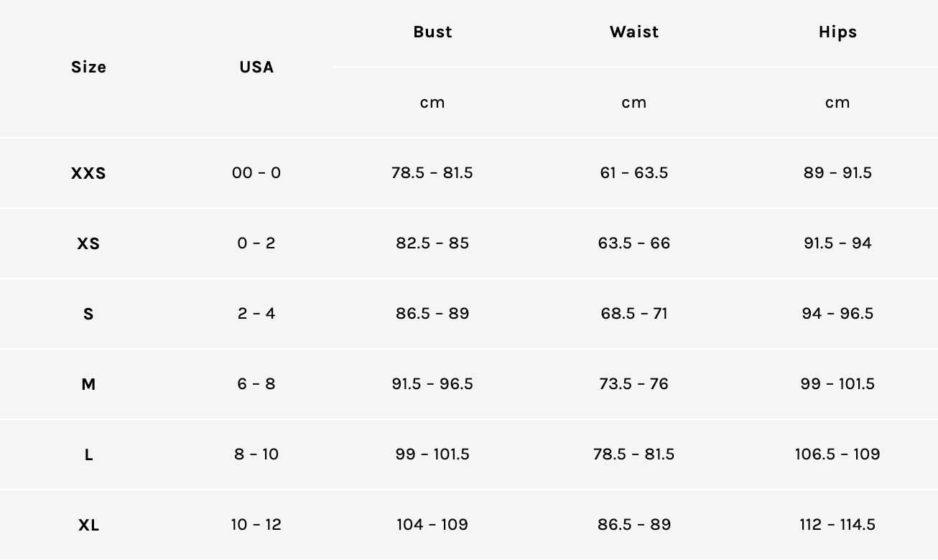Click the S waist value 68.5 - 71
Image resolution: width=938 pixels, height=560 pixels.
(634, 314)
